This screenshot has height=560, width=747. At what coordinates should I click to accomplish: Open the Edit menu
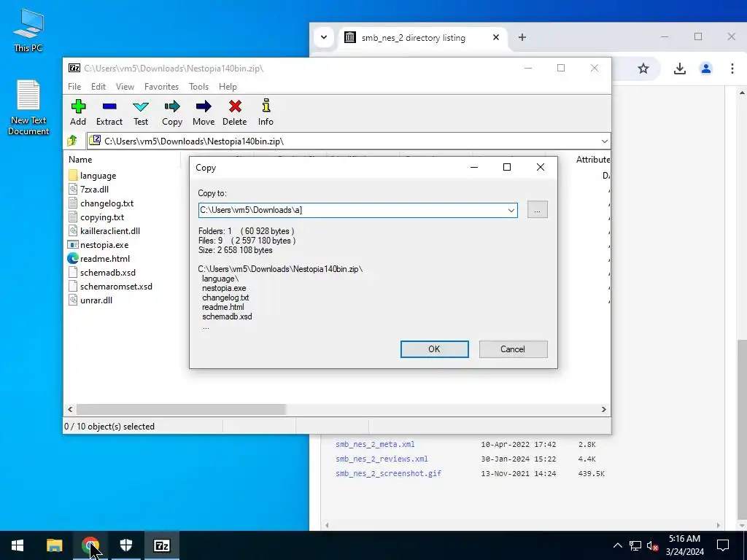tap(98, 86)
